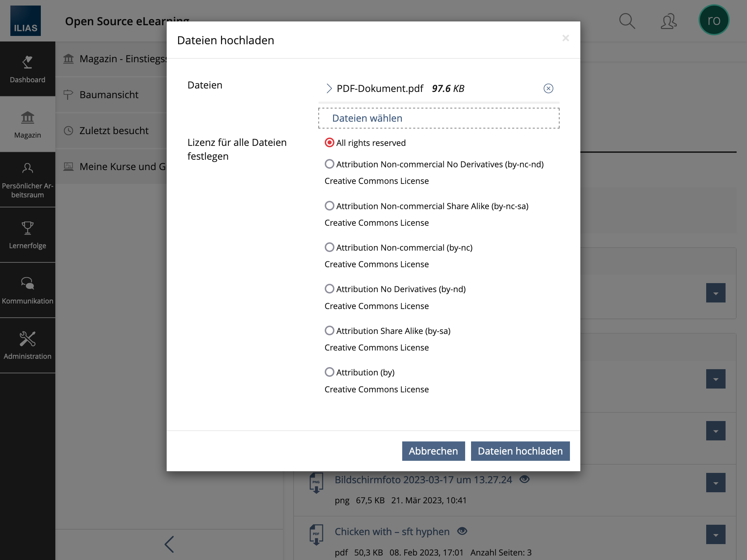Expand PDF-Dokument.pdf file details chevron
Screen dimensions: 747x560
click(329, 88)
